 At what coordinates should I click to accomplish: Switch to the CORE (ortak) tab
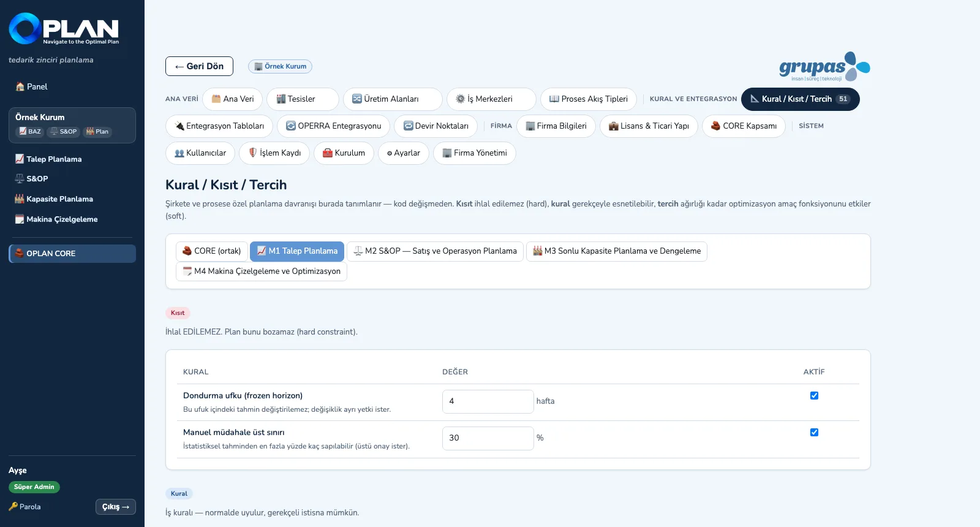pos(212,251)
